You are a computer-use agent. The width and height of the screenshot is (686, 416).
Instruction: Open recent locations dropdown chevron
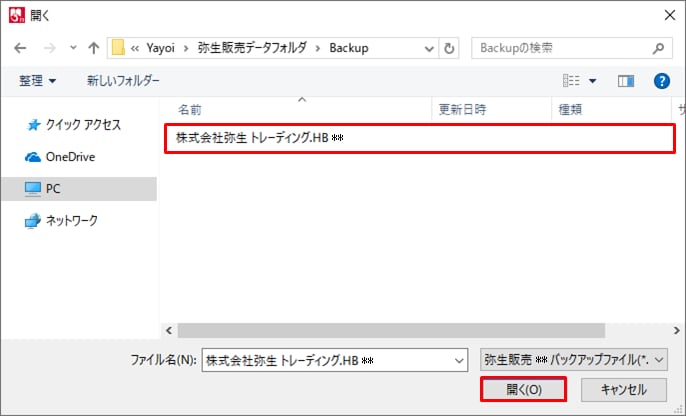[x=73, y=48]
